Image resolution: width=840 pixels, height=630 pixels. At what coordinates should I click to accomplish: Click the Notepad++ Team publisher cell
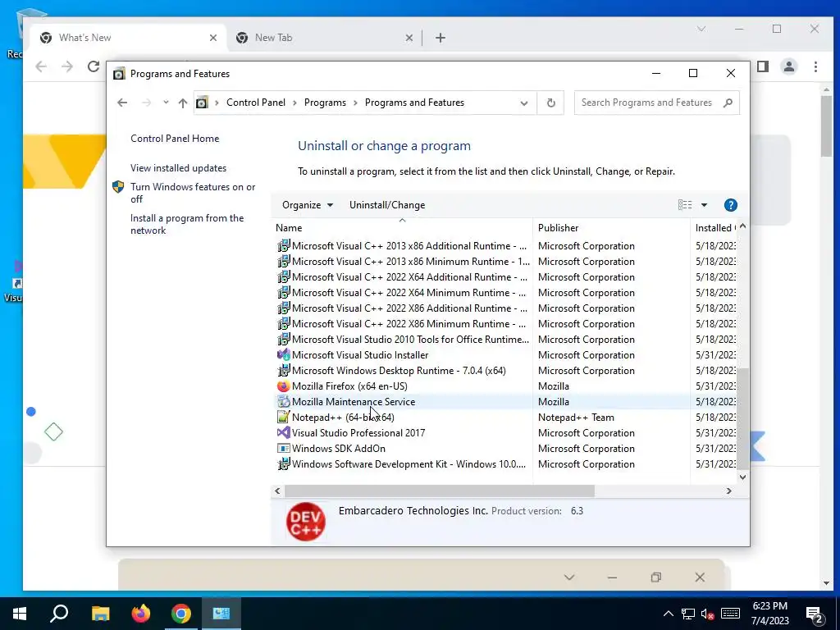pos(576,418)
